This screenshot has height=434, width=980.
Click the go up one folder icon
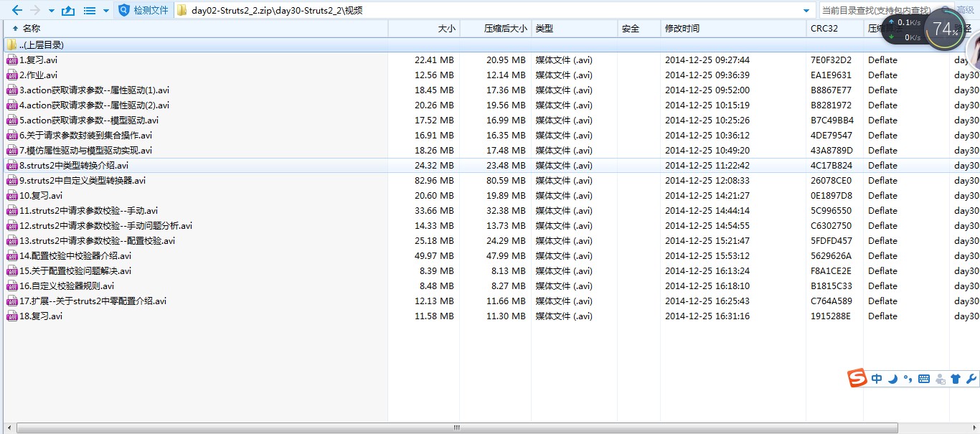click(x=68, y=11)
